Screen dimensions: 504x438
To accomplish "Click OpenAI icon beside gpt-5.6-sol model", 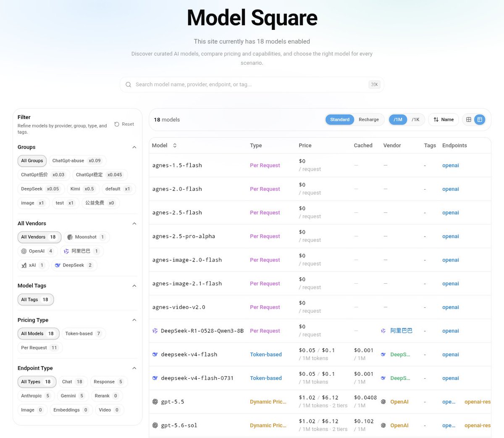I will pyautogui.click(x=155, y=425).
